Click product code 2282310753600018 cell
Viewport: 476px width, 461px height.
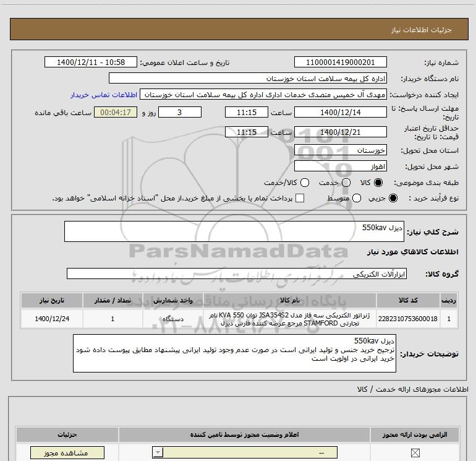[408, 319]
